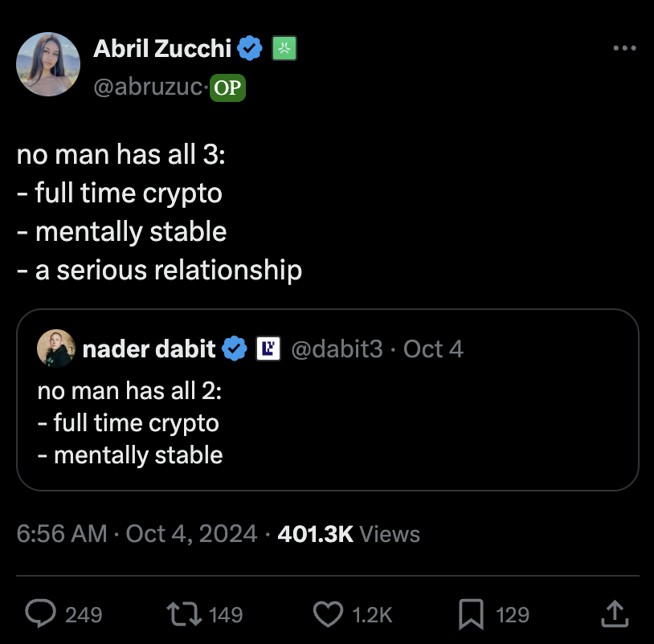Click the Abril Zucchi display name

162,49
